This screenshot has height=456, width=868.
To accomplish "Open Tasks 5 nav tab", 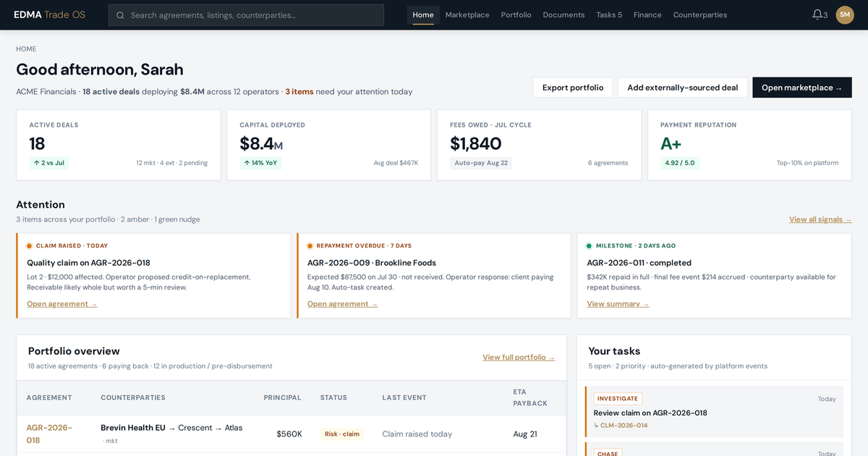I will tap(609, 15).
